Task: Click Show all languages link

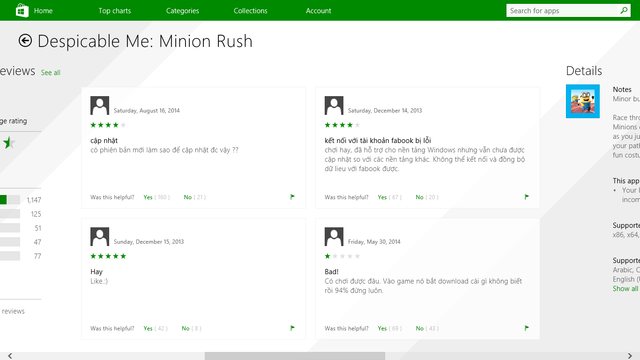Action: click(625, 289)
